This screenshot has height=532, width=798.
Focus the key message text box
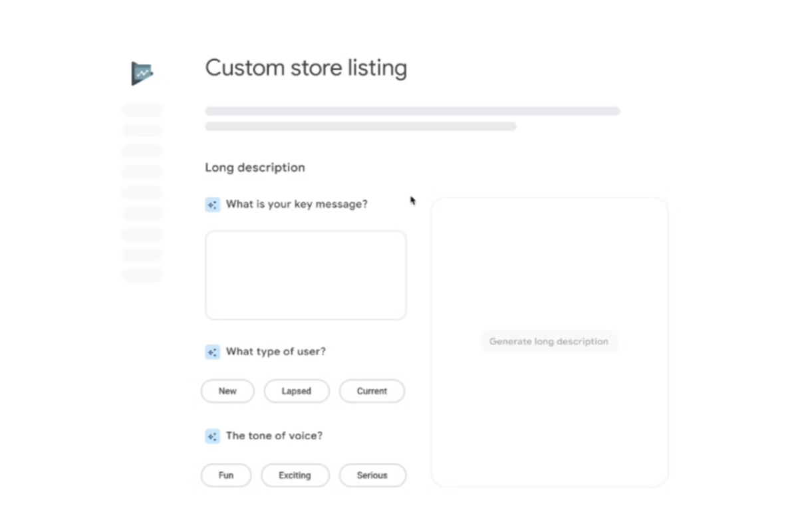click(305, 275)
